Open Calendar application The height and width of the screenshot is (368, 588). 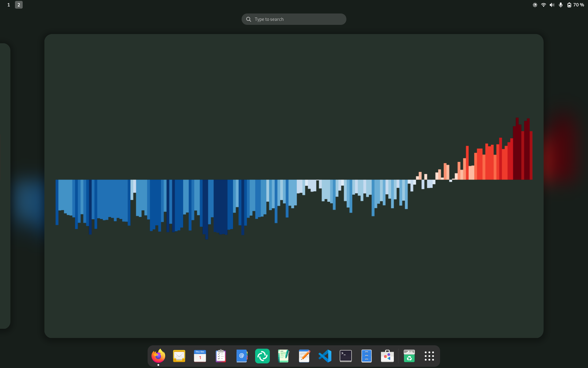point(199,355)
